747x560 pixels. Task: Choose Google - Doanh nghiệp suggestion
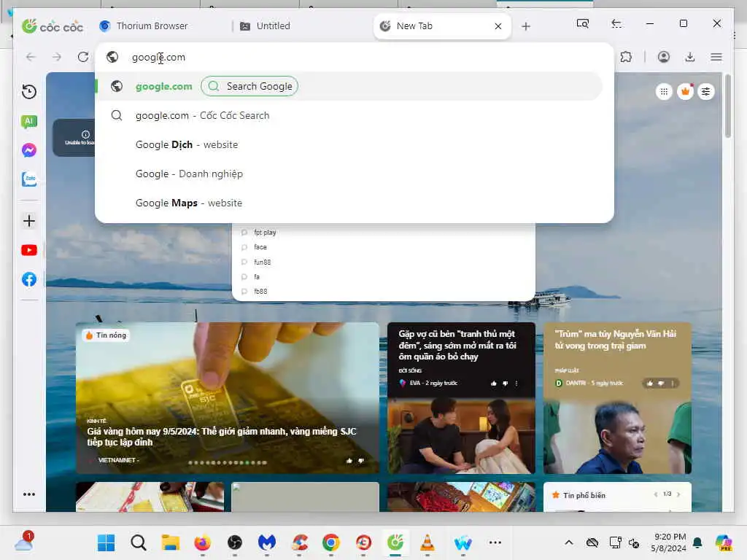coord(349,174)
